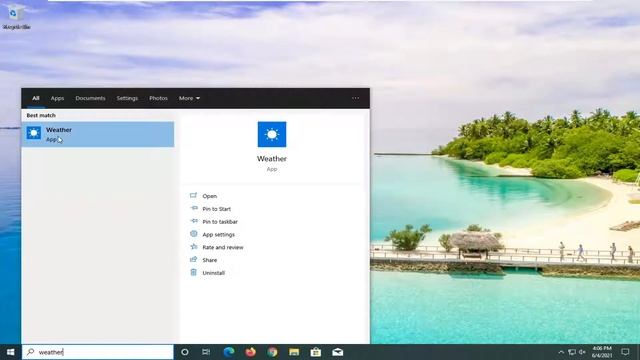The height and width of the screenshot is (360, 640).
Task: Click the magnifier icon in the search box
Action: pos(31,351)
